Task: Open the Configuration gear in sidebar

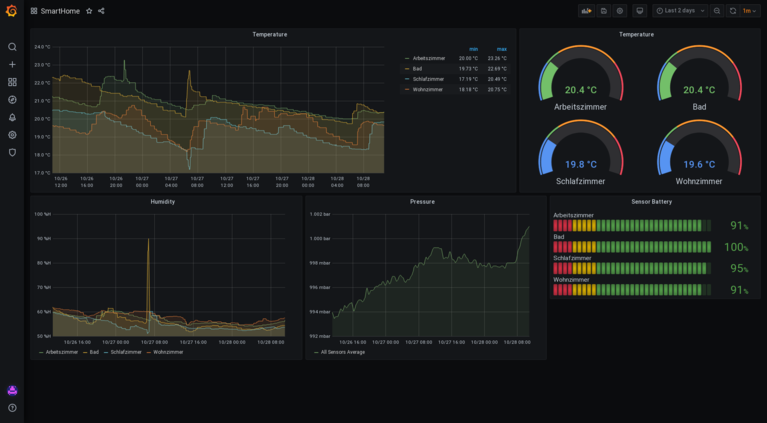Action: pos(12,135)
